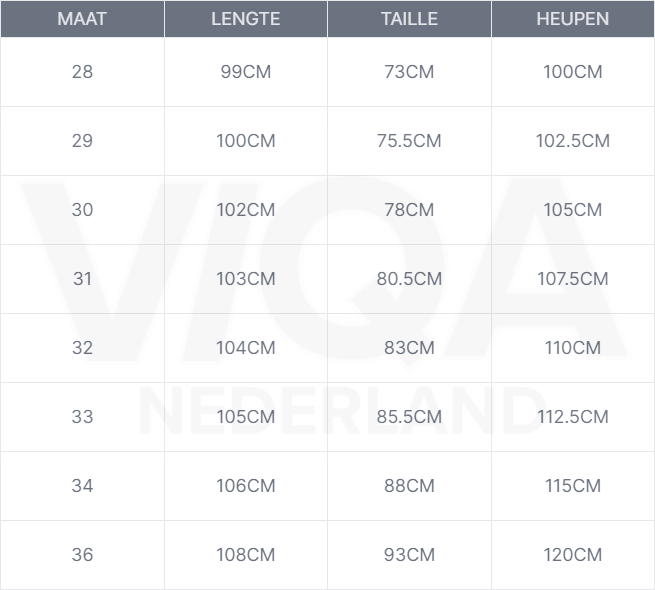Viewport: 655px width, 590px height.
Task: Click the 83CM taille cell
Action: [x=409, y=348]
